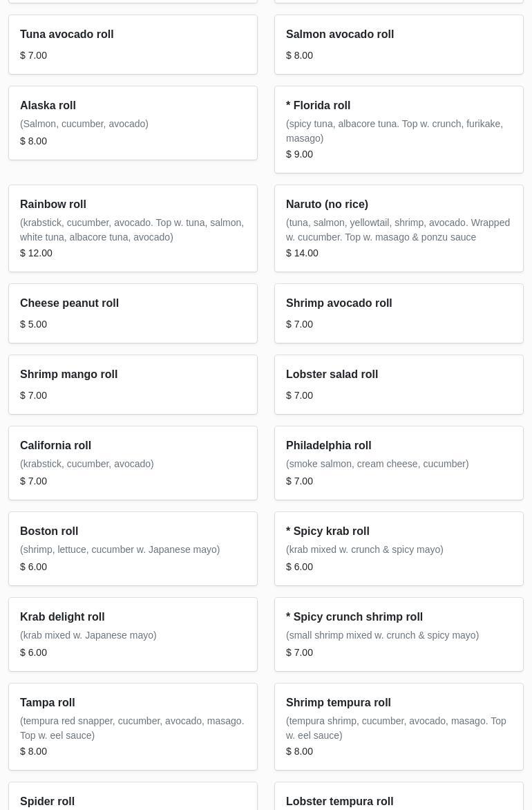Choose the Krab delight roll
Viewport: 532px width, 810px height.
[133, 634]
